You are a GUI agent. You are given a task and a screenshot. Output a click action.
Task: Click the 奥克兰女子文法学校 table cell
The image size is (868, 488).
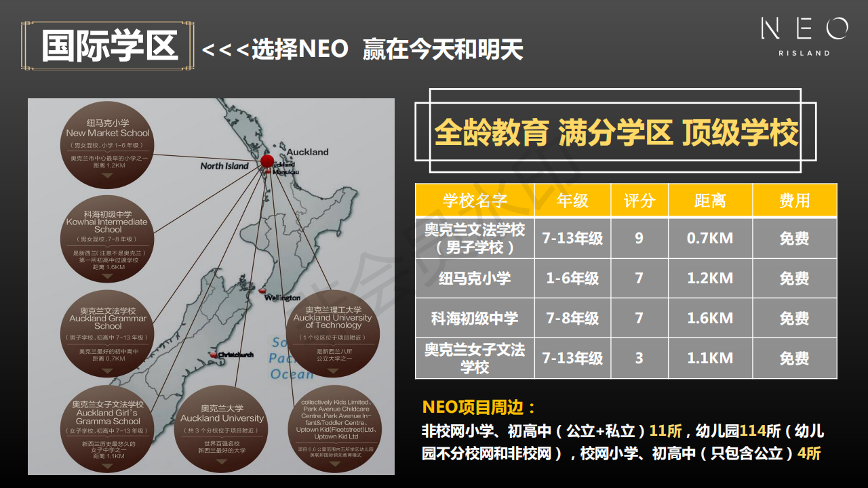coord(475,359)
